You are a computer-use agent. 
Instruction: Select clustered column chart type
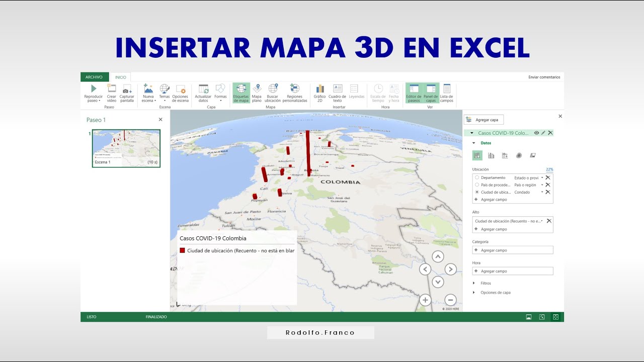pos(491,155)
